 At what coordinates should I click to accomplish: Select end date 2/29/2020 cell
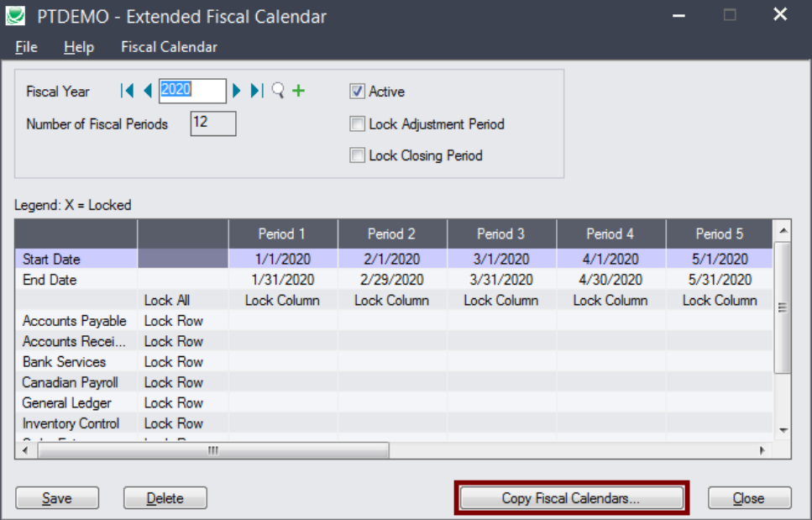[392, 280]
